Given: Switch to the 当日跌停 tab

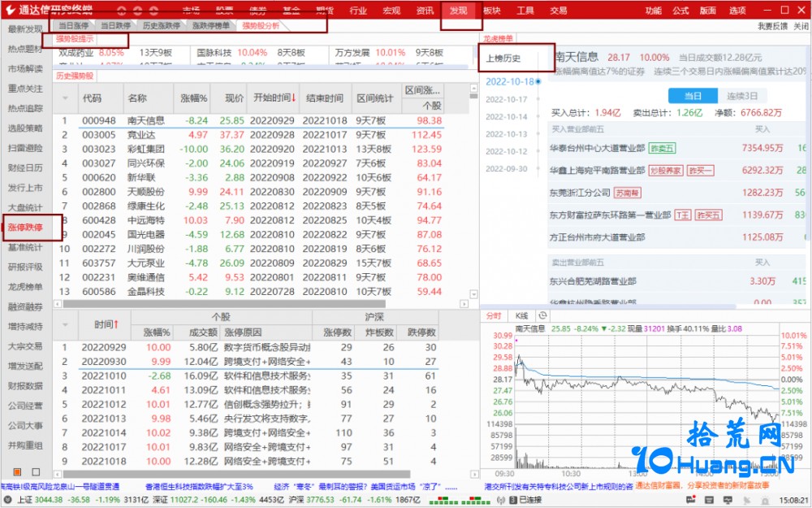Looking at the screenshot, I should [115, 25].
